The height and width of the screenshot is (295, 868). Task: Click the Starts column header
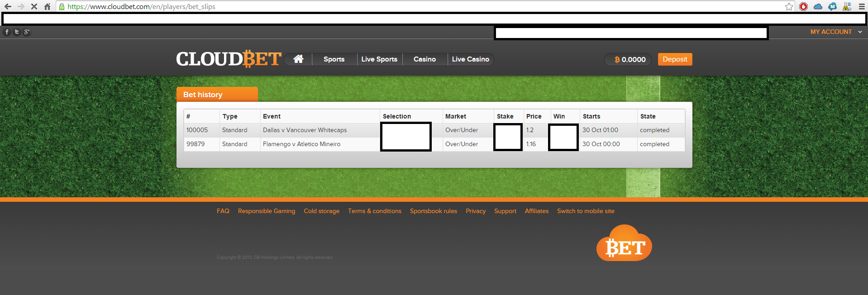591,116
